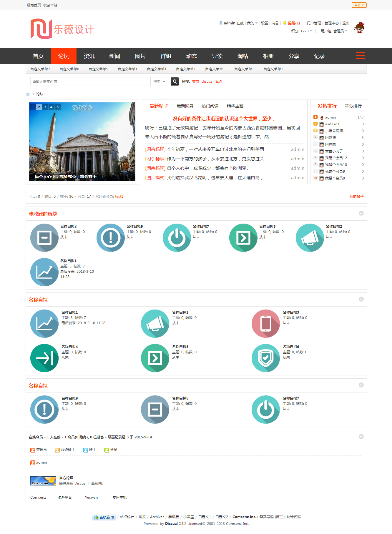The width and height of the screenshot is (392, 534).
Task: Click the 在线咨询 online chat icon button
Action: [x=104, y=517]
